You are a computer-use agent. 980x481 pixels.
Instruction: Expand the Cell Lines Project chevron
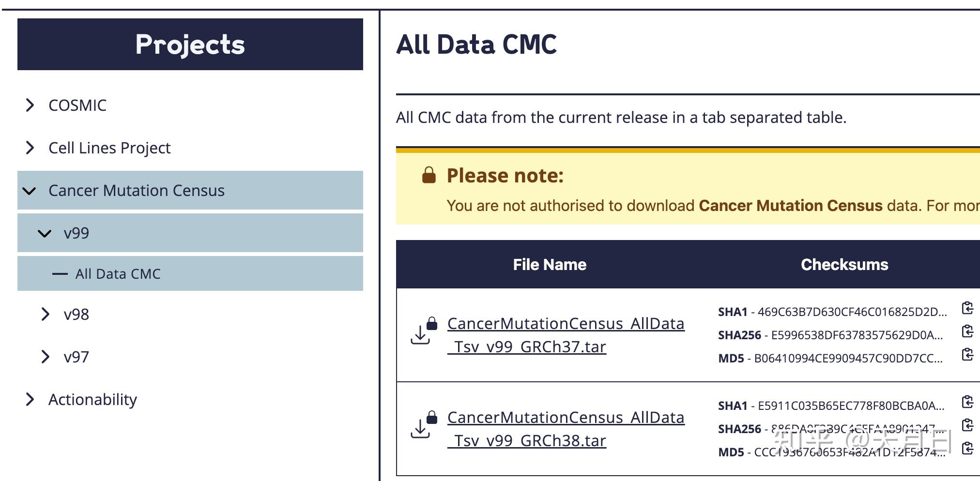(x=30, y=148)
